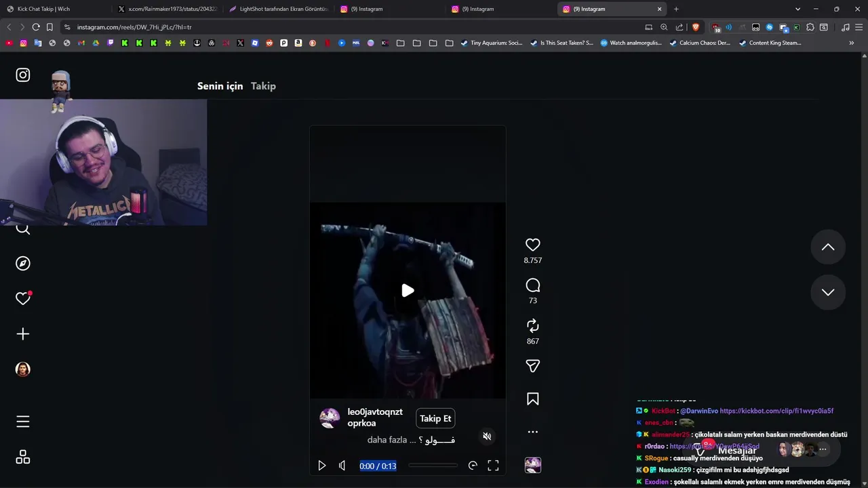Open the Twitch bookmark icon
868x488 pixels.
(x=111, y=43)
